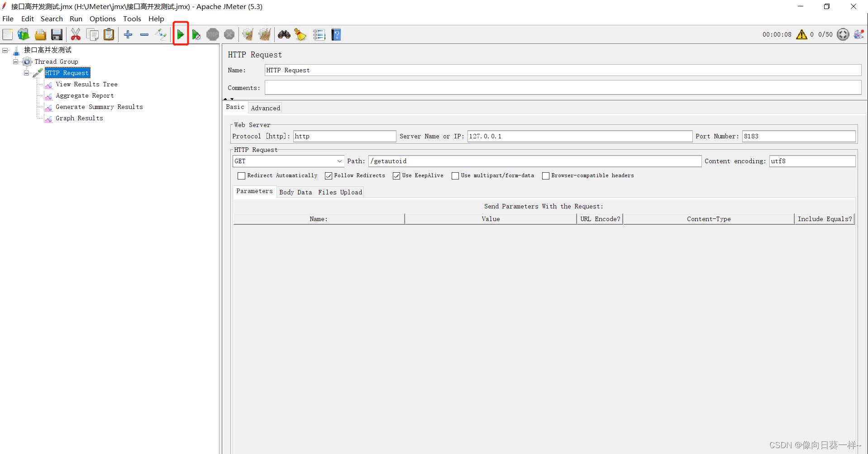Toggle Use KeepAlive checkbox
Screen dimensions: 868x454
point(396,176)
